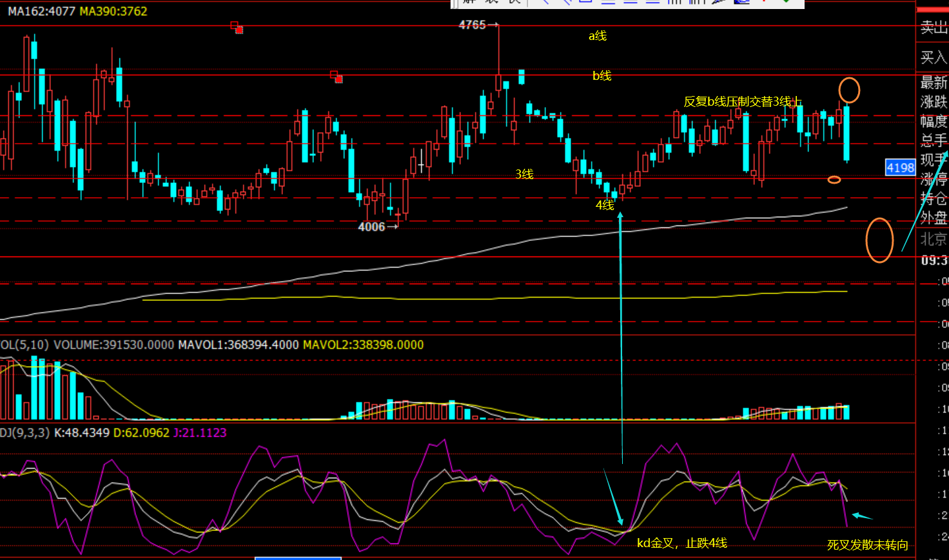Screen dimensions: 949x560
Task: Click the K:48.4349 value
Action: coord(82,432)
